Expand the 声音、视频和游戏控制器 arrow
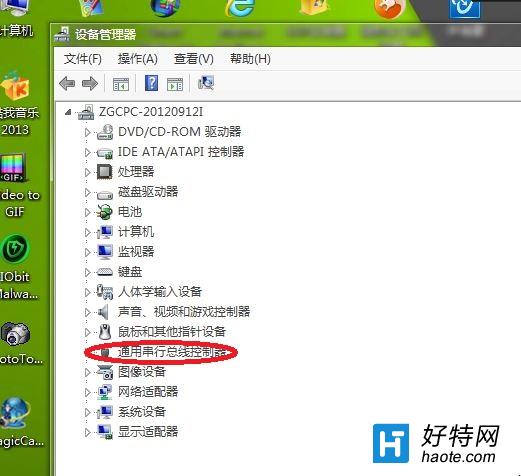The image size is (521, 476). pyautogui.click(x=88, y=312)
